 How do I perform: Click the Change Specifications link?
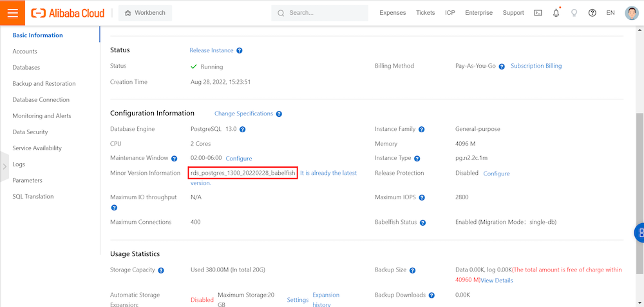click(243, 114)
